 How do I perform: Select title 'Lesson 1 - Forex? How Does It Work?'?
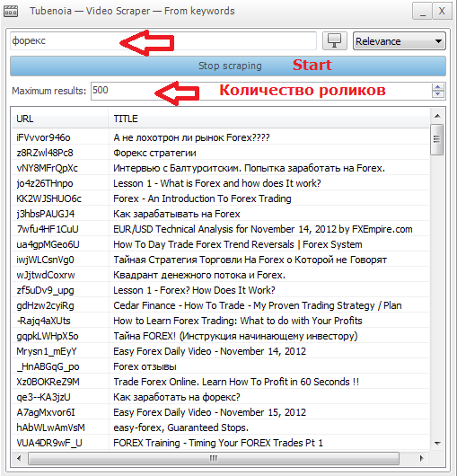[x=194, y=290]
